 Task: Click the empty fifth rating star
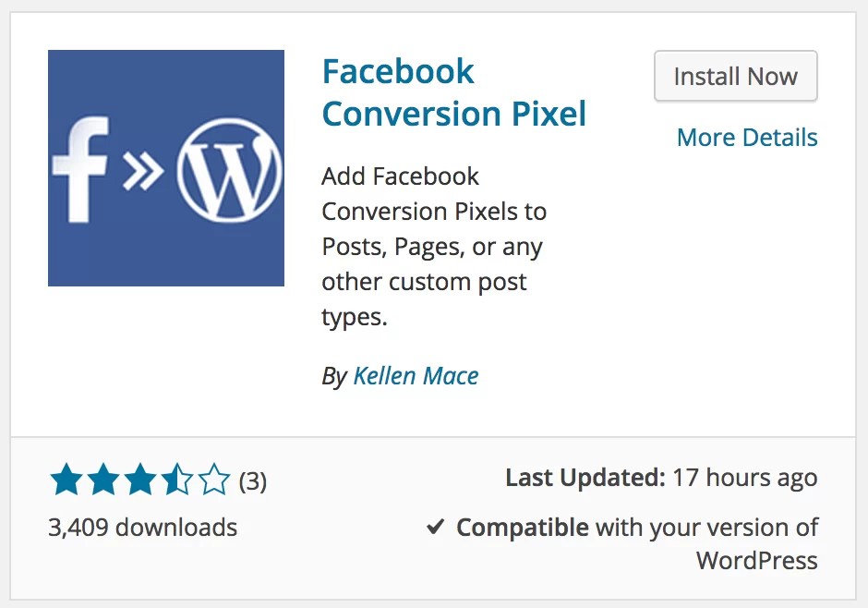[x=214, y=480]
